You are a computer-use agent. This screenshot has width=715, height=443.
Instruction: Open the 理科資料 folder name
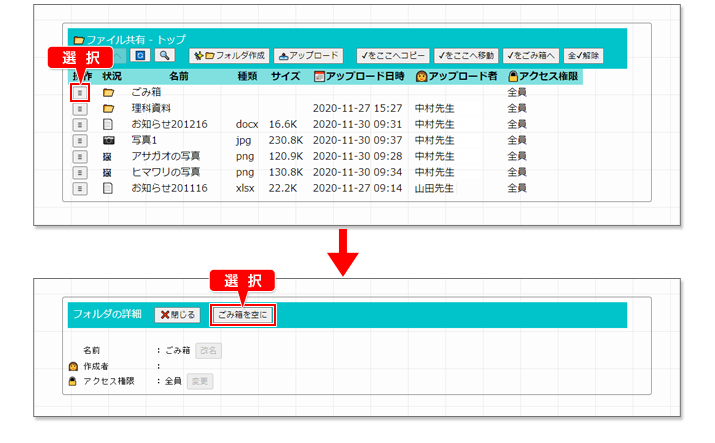pos(151,108)
